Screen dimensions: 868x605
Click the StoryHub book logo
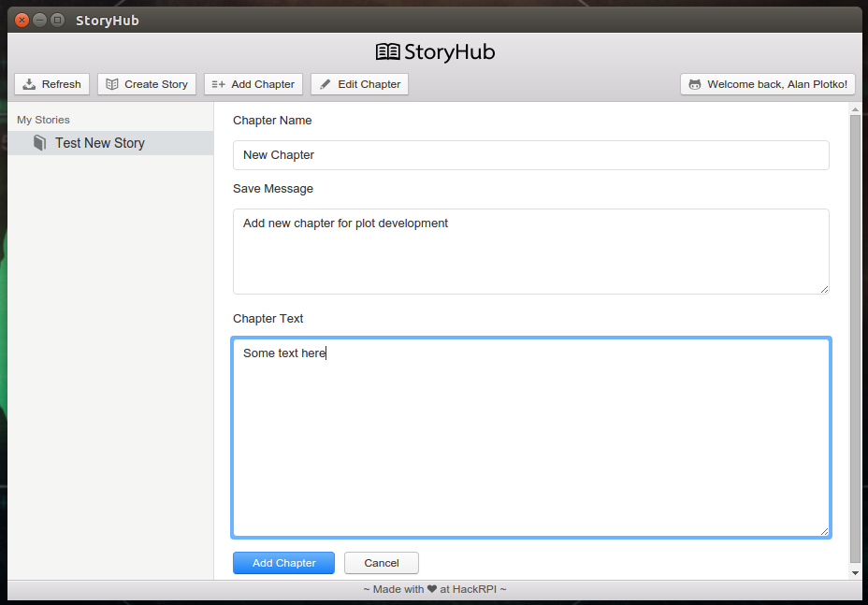tap(387, 51)
